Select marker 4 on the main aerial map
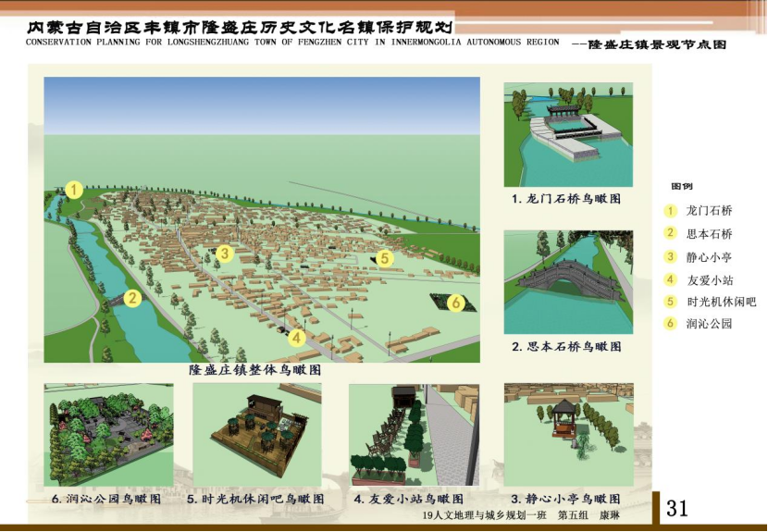 pyautogui.click(x=296, y=337)
